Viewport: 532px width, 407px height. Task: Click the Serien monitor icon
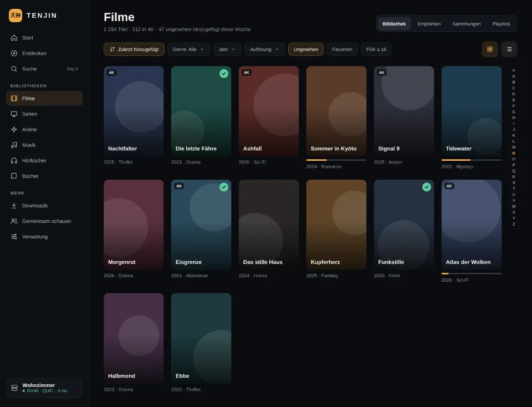pyautogui.click(x=14, y=114)
